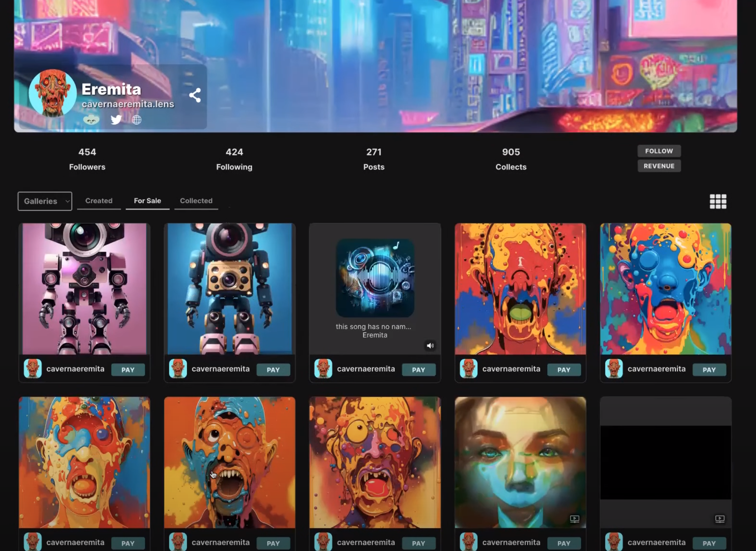
Task: Open the globe website icon
Action: pos(137,120)
